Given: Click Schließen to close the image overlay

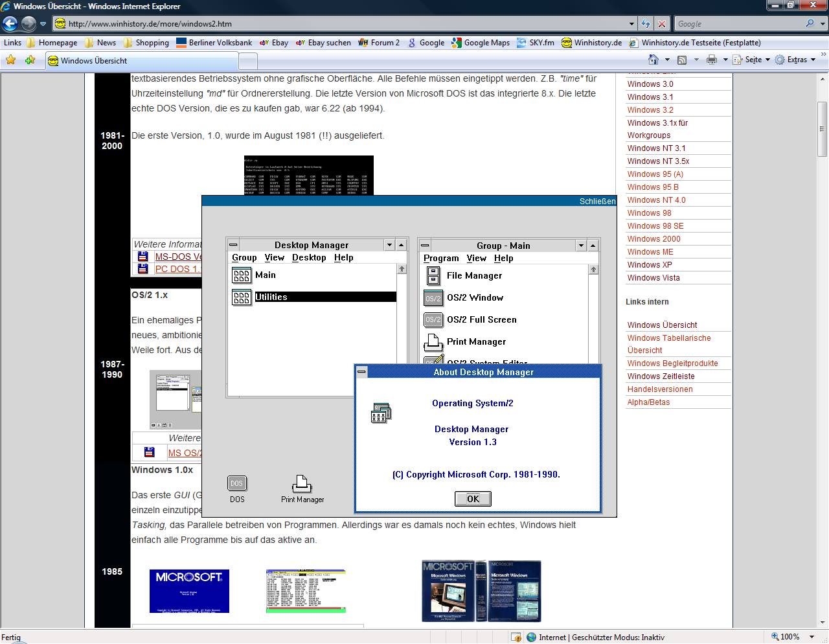Looking at the screenshot, I should point(597,201).
